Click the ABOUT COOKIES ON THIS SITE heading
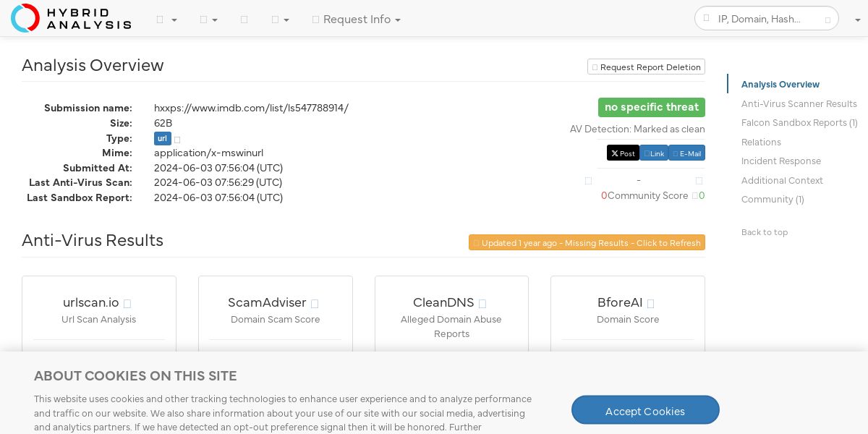 pyautogui.click(x=135, y=376)
